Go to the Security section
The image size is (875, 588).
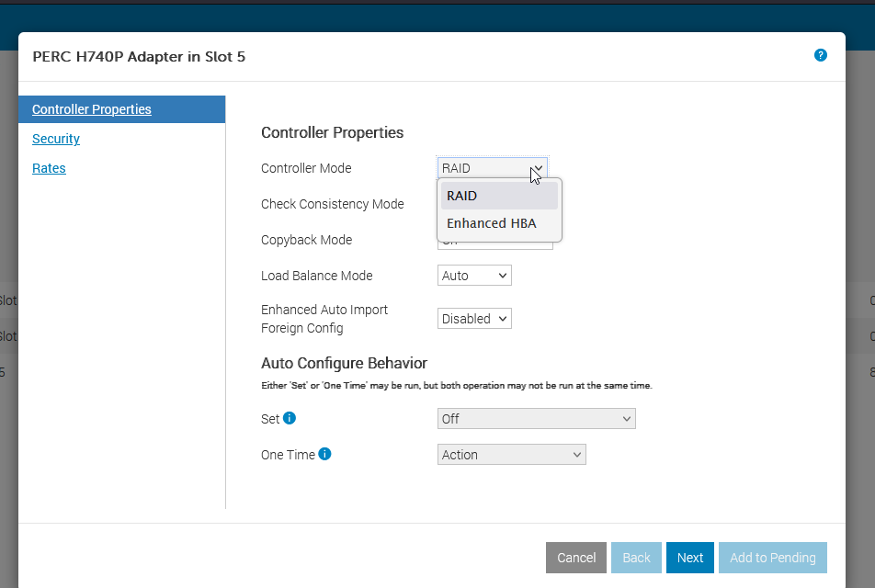tap(56, 139)
